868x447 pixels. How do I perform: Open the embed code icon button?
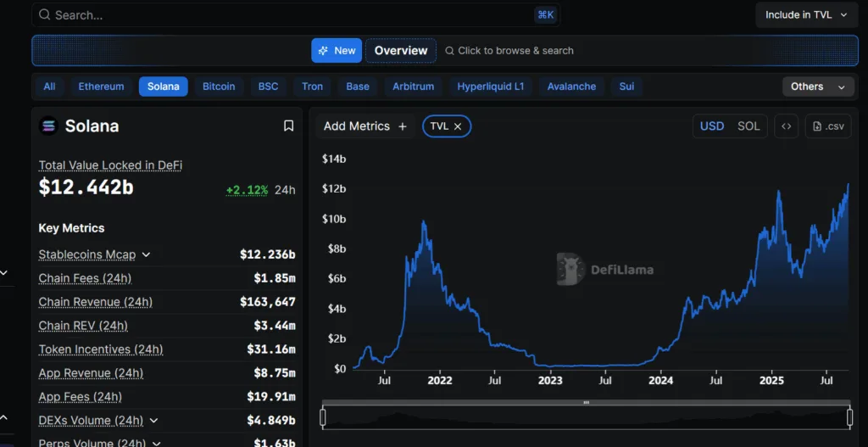click(786, 126)
